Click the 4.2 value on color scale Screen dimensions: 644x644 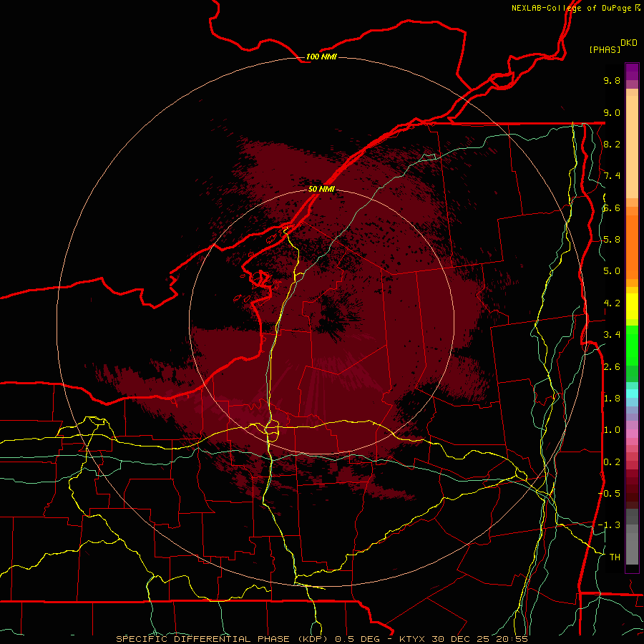[612, 303]
